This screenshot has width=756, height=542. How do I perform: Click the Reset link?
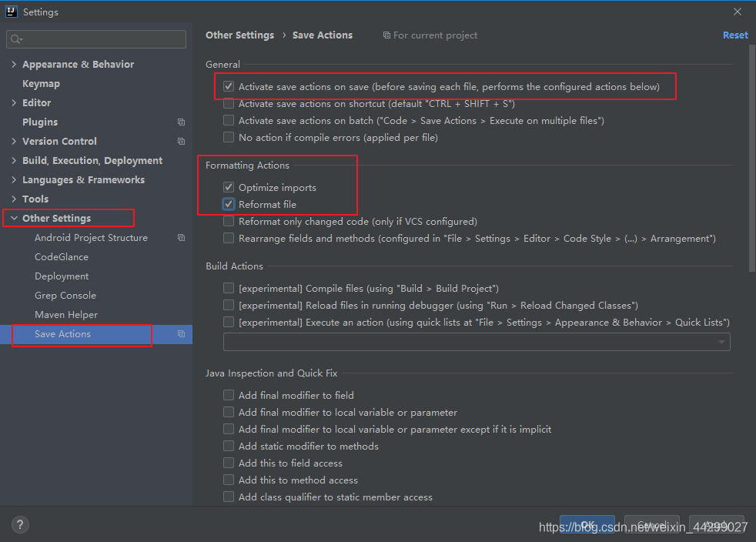(735, 35)
